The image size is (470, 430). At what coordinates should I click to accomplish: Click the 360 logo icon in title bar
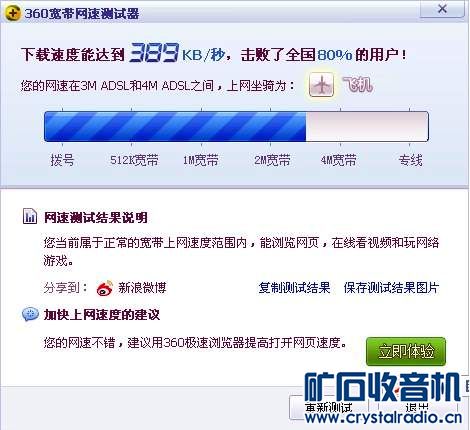(13, 14)
